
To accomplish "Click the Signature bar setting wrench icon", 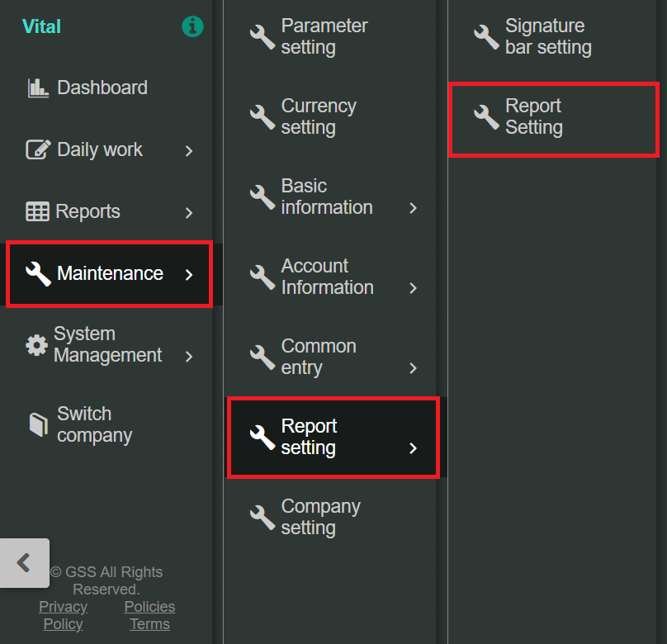I will pos(486,36).
